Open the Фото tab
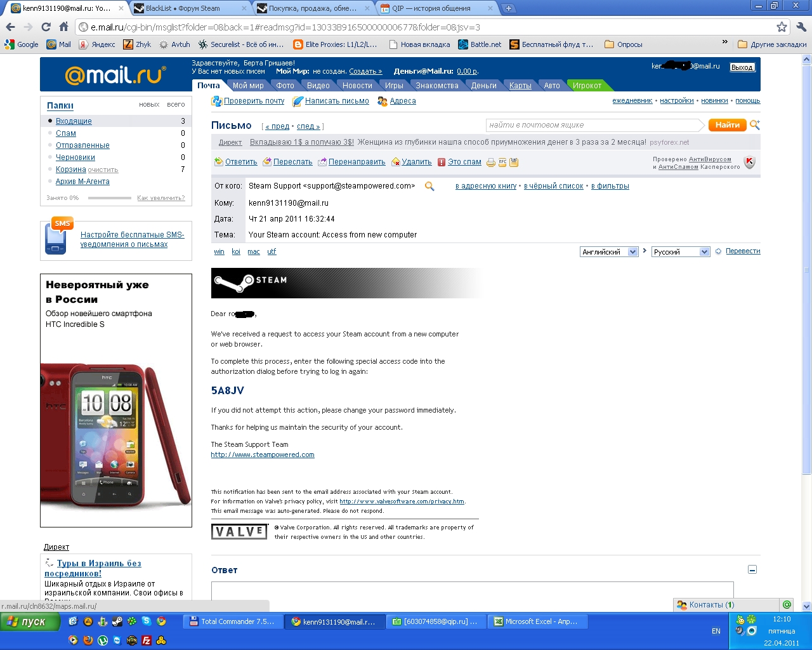This screenshot has height=650, width=812. point(285,86)
